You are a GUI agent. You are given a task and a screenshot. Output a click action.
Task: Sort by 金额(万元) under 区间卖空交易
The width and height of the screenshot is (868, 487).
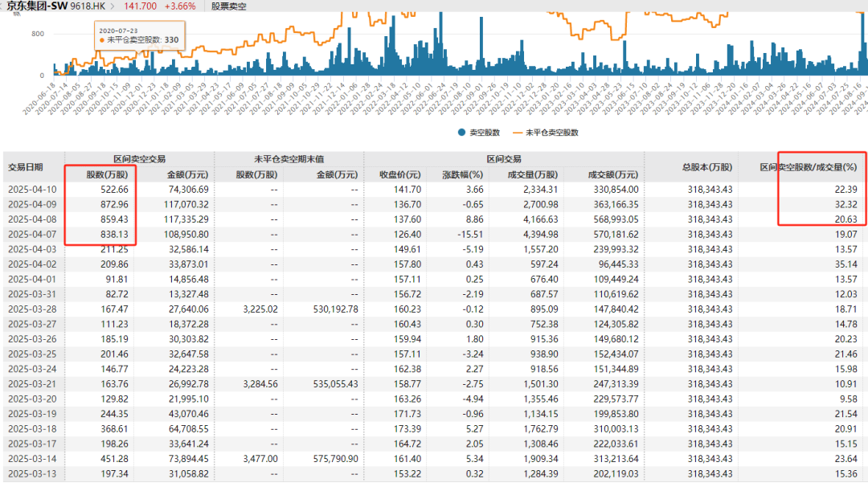[x=187, y=175]
